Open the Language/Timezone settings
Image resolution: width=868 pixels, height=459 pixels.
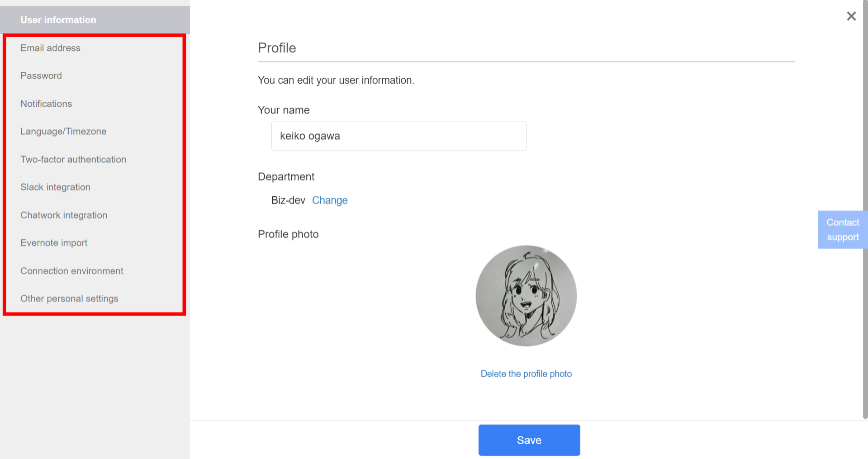pyautogui.click(x=63, y=131)
